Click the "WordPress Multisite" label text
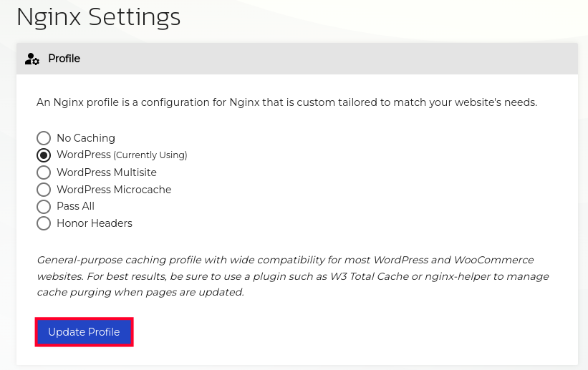 click(x=106, y=172)
